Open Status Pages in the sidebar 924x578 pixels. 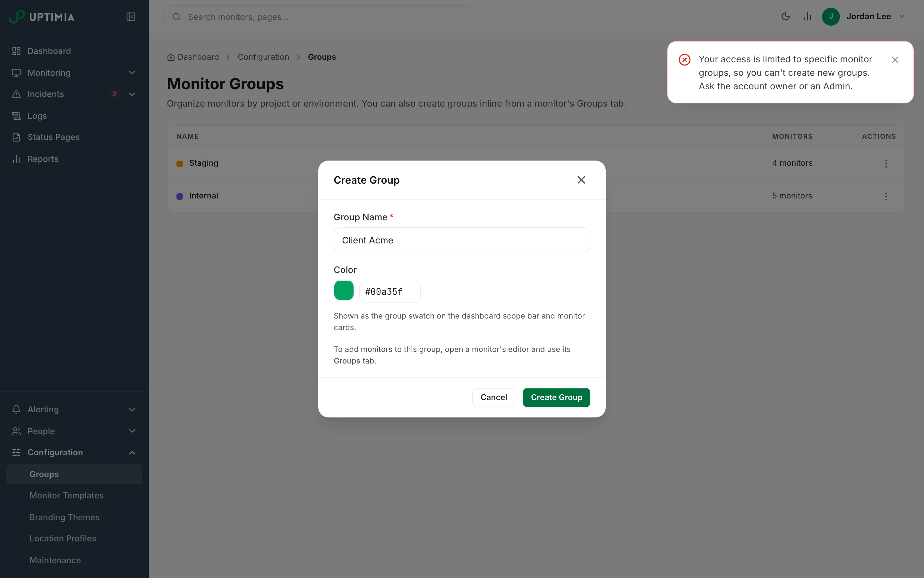74,137
